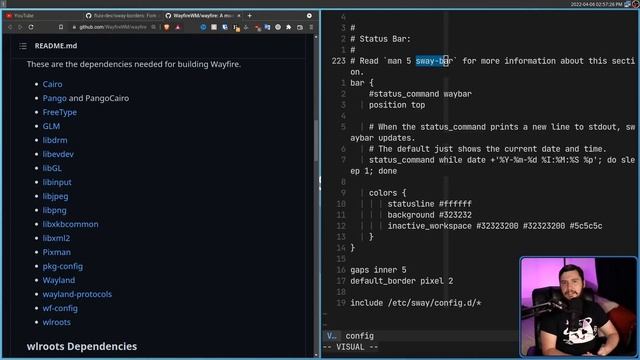Click the README.md heading
640x360 pixels.
[56, 46]
